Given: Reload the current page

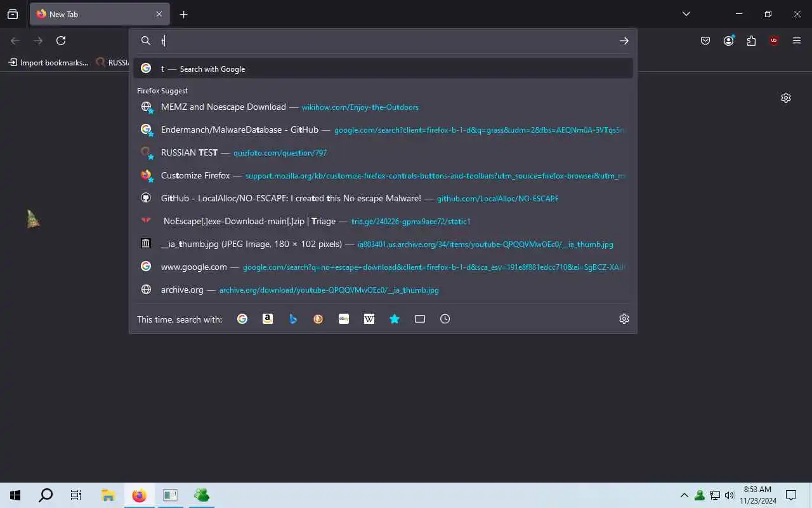Looking at the screenshot, I should coord(61,41).
